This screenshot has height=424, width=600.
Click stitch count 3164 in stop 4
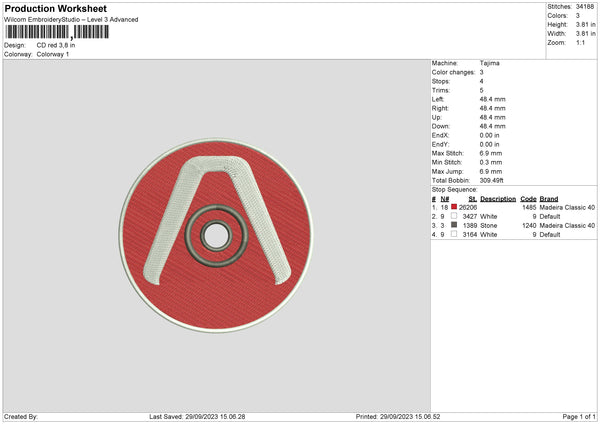[x=470, y=235]
